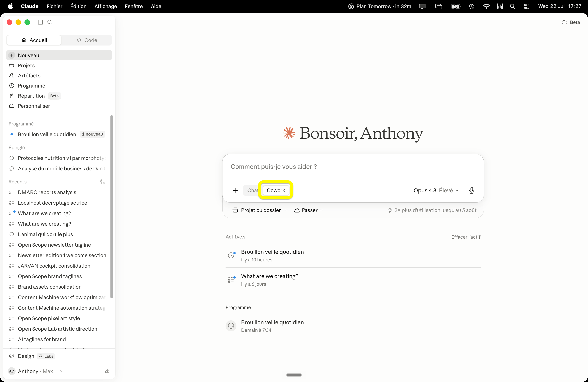Click the Nouveau plus button
Viewport: 588px width, 382px height.
[59, 55]
